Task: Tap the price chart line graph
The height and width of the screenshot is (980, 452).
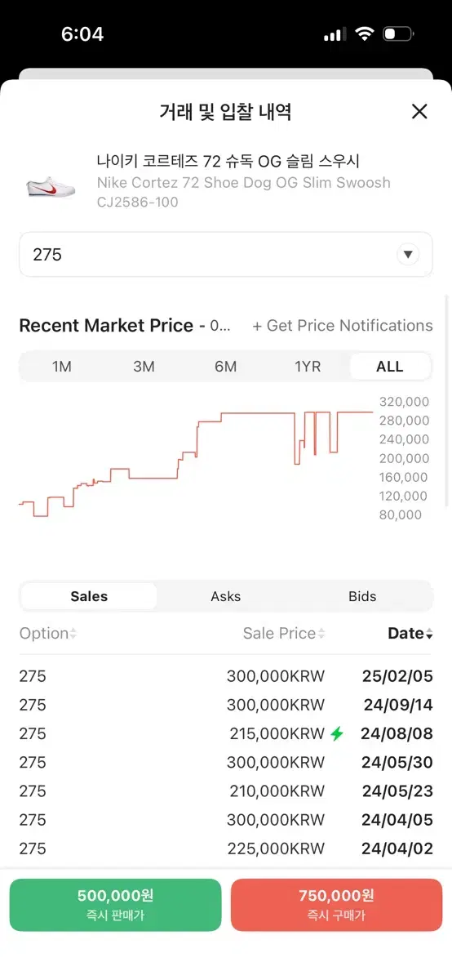Action: coord(196,461)
